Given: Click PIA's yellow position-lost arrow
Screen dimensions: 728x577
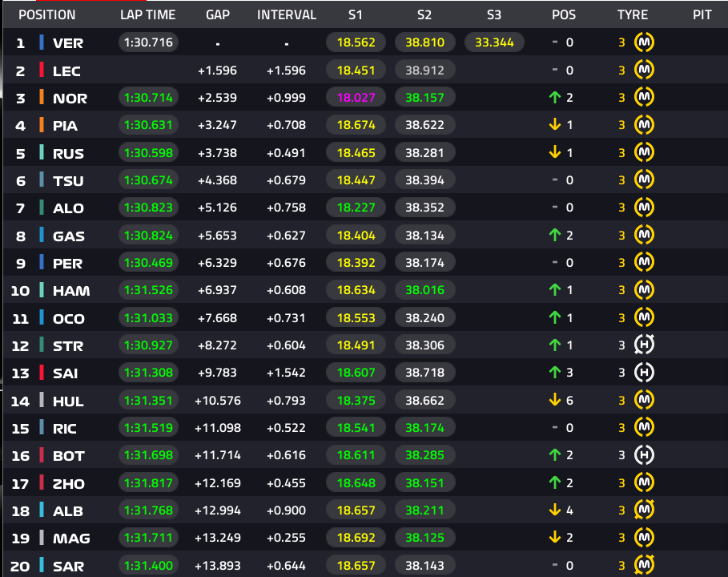Looking at the screenshot, I should 555,125.
